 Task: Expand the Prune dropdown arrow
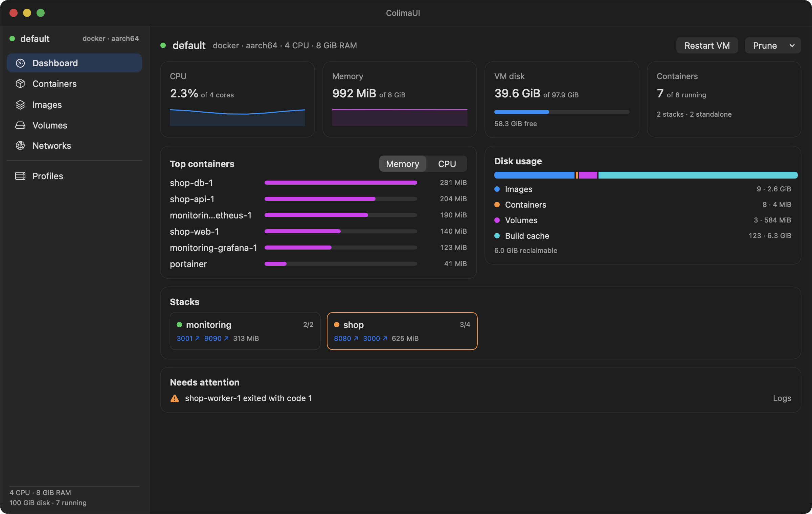click(792, 46)
